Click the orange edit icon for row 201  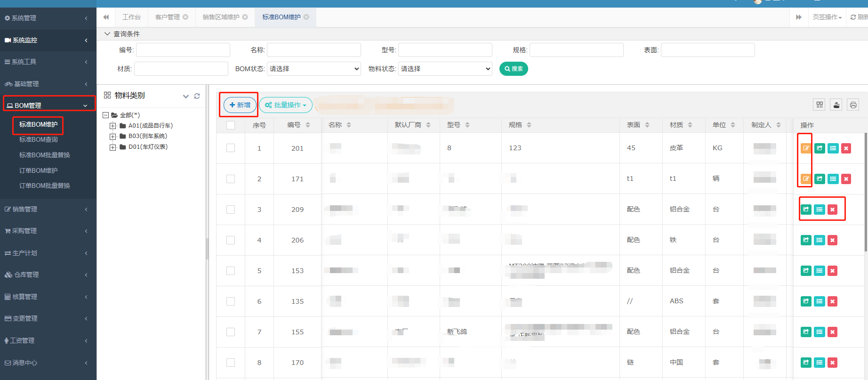point(806,148)
